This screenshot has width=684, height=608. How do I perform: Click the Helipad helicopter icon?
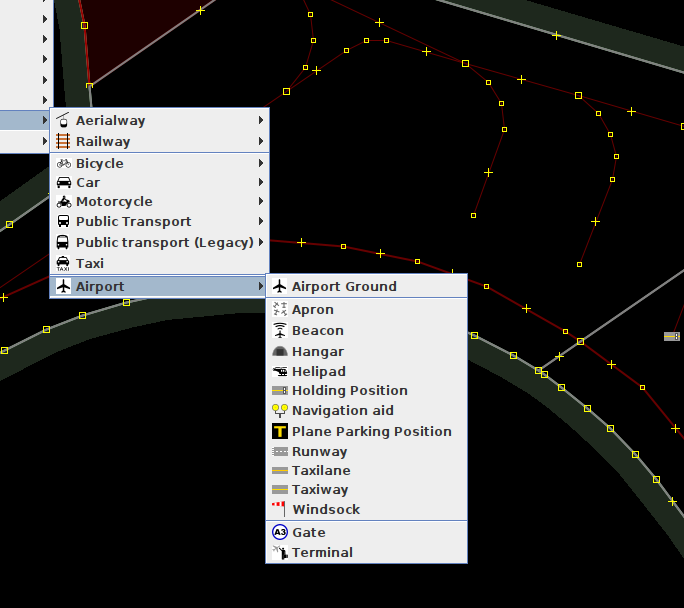click(280, 371)
